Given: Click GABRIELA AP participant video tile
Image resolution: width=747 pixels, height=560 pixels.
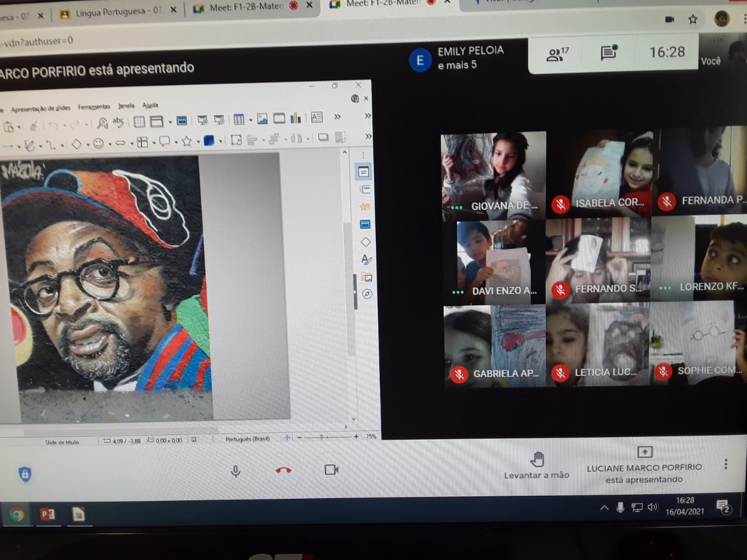Looking at the screenshot, I should (x=494, y=345).
